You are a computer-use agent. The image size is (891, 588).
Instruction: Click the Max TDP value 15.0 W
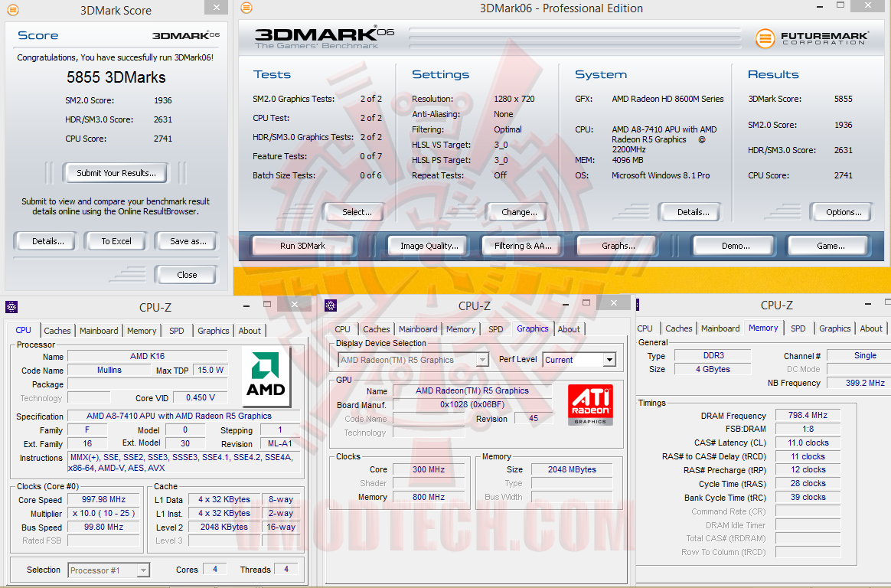[211, 370]
